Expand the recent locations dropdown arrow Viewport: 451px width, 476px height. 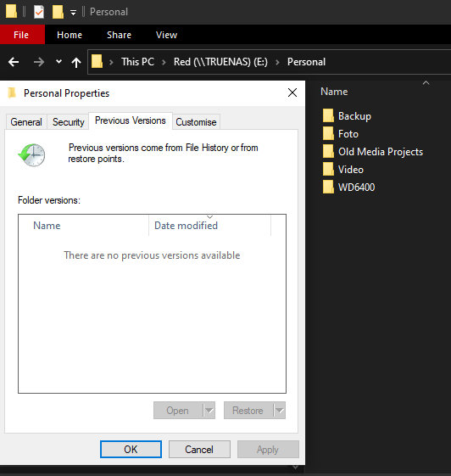(x=58, y=62)
